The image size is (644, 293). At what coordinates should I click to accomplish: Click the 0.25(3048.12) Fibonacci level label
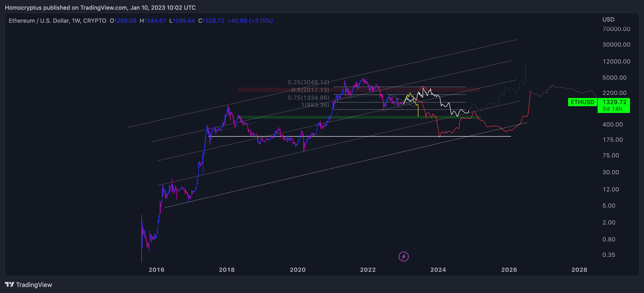308,82
